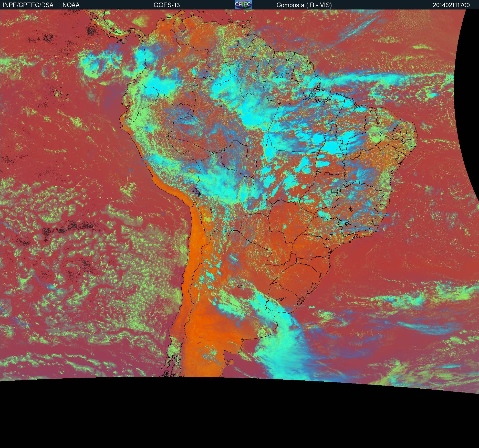Click the 201402111700 timestamp
This screenshot has width=479, height=448.
(x=451, y=5)
